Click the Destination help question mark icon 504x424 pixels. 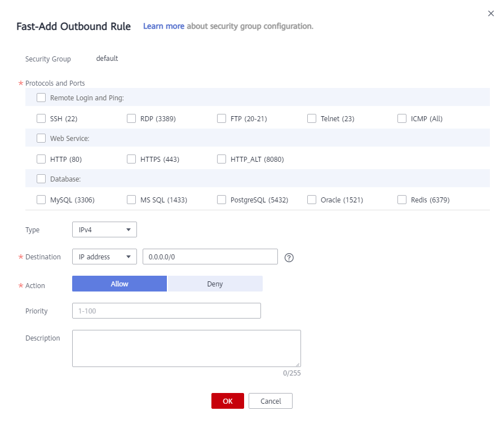pyautogui.click(x=289, y=258)
